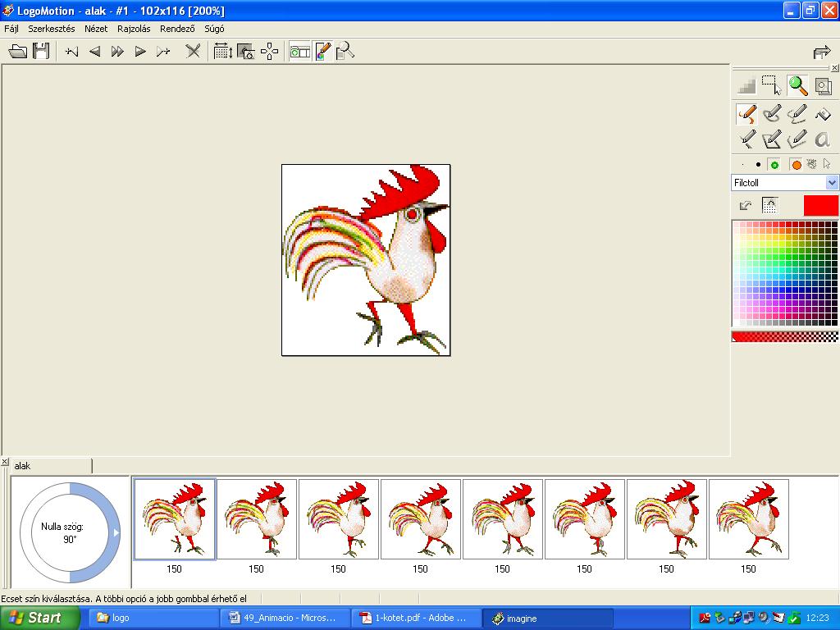Choose the medium black dot brush size
This screenshot has height=630, width=840.
(758, 165)
